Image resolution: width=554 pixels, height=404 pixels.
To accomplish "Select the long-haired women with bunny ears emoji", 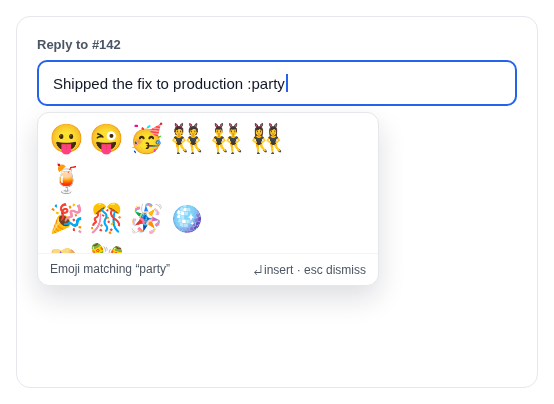I will coord(267,138).
